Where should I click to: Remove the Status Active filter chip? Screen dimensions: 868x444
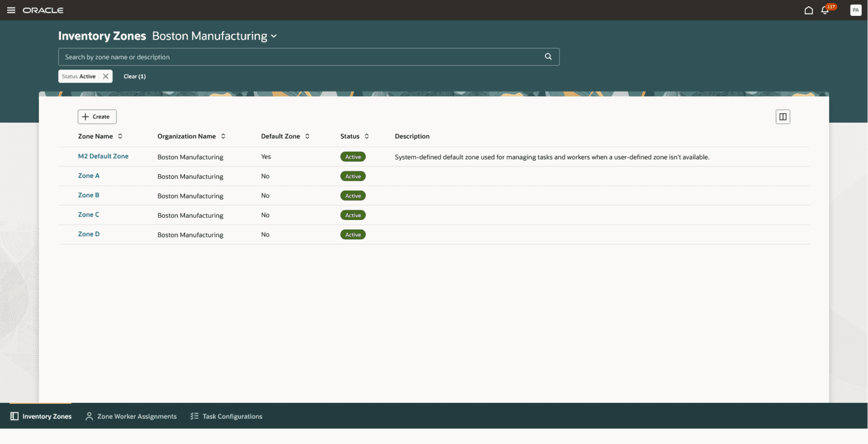coord(105,76)
